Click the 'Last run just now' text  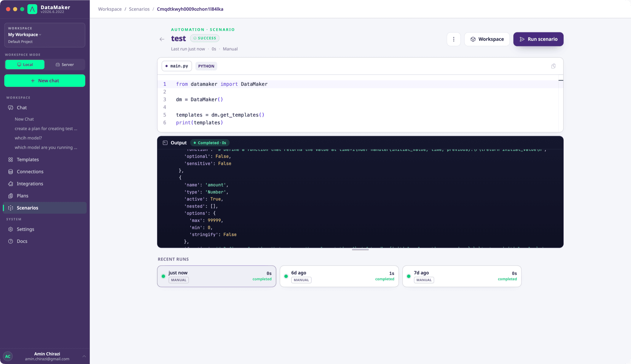tap(188, 49)
